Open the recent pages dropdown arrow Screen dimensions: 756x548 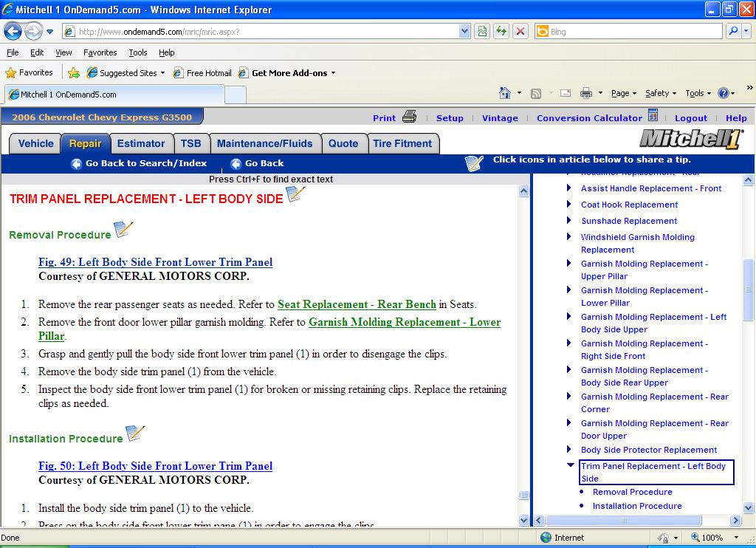tap(49, 32)
